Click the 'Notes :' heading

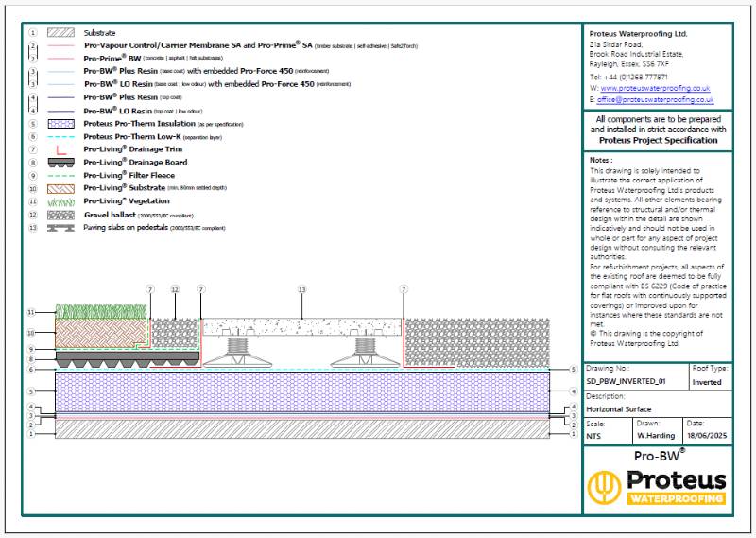pyautogui.click(x=601, y=160)
